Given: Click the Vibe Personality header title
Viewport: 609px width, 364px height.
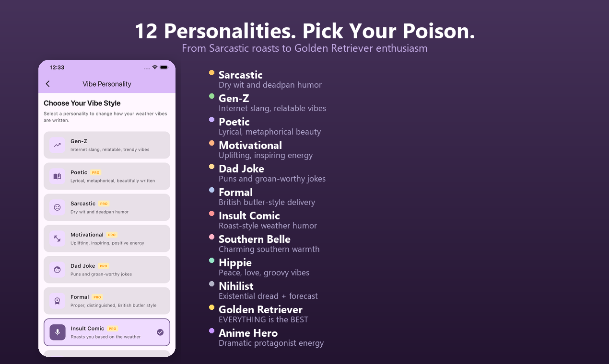Looking at the screenshot, I should 106,84.
